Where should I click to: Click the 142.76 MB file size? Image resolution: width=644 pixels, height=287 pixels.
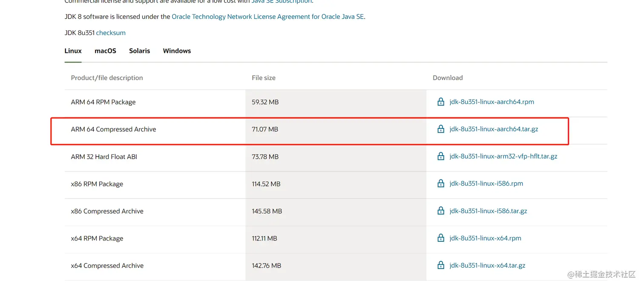point(266,266)
